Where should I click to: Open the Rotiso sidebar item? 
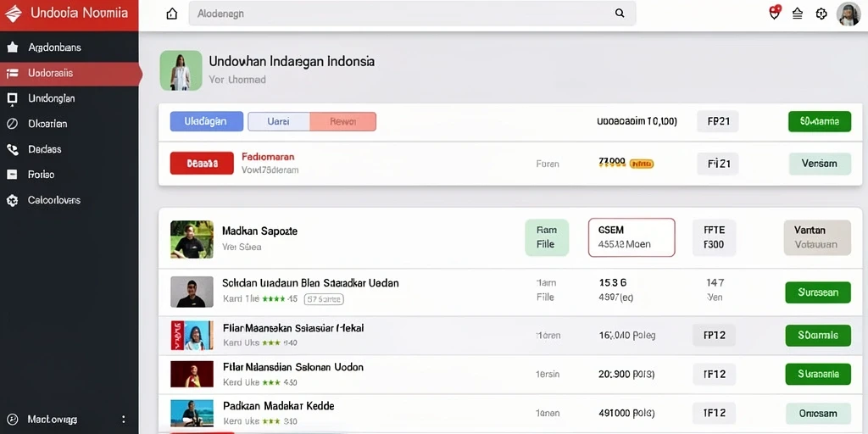click(70, 175)
